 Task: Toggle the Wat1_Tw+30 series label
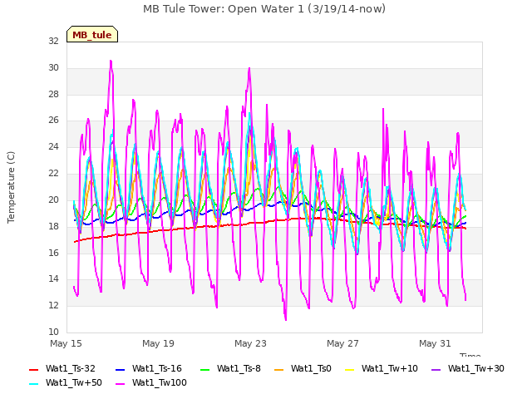pos(476,368)
